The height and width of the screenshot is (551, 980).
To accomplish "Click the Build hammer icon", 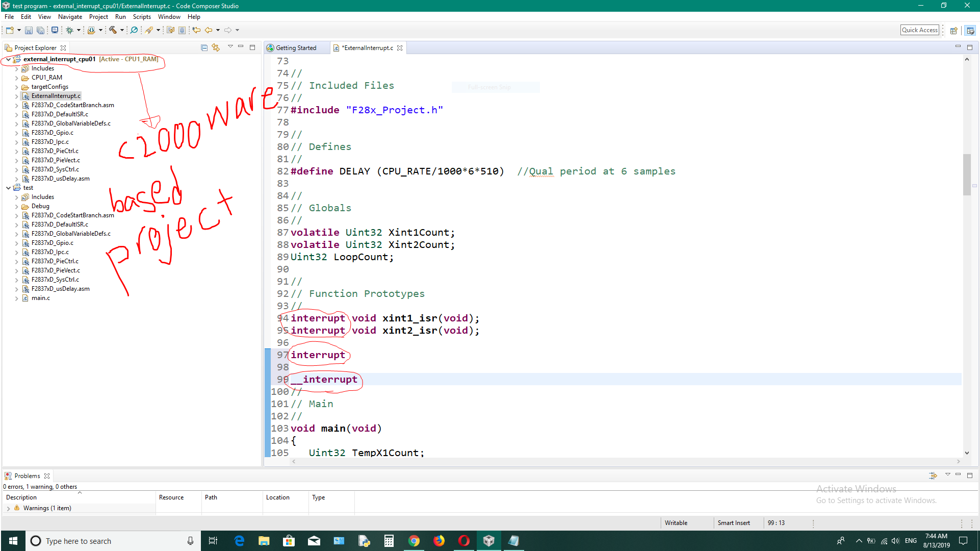I will click(113, 31).
